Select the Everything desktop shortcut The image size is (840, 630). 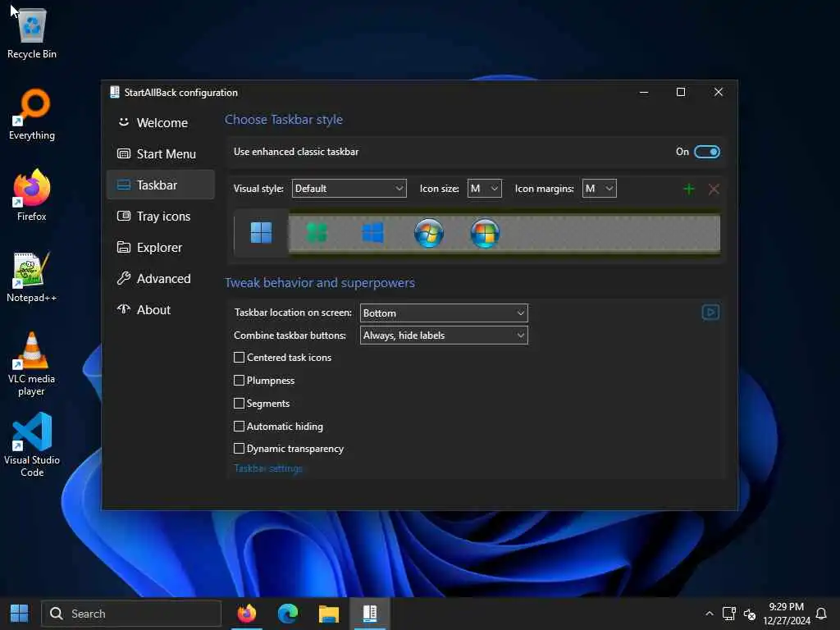click(x=32, y=114)
